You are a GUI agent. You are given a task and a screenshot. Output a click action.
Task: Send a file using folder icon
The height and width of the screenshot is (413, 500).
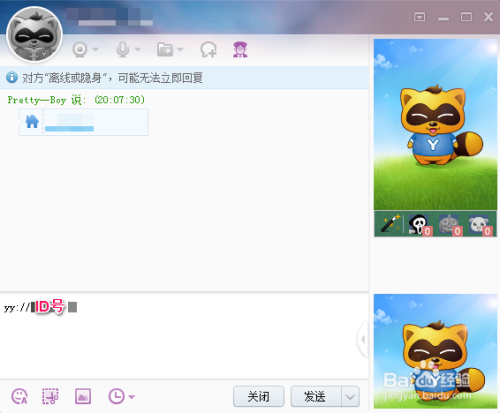pos(165,50)
